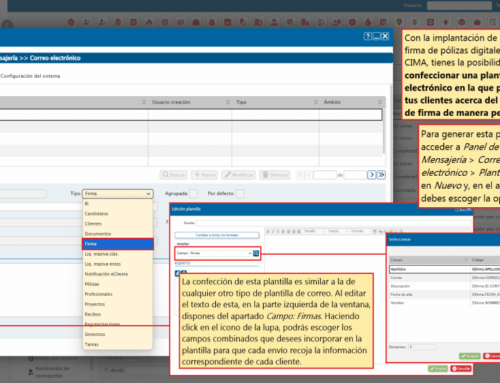
Task: Go to next page arrow
Action: 372,175
